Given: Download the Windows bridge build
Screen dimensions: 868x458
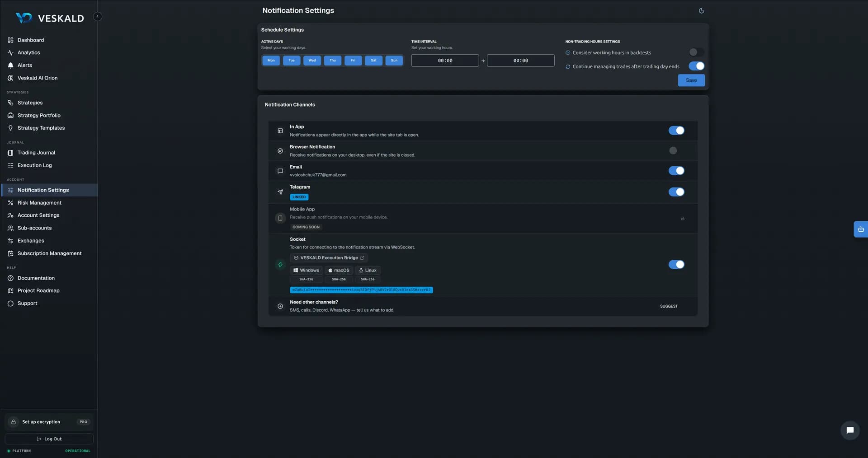Looking at the screenshot, I should (306, 271).
